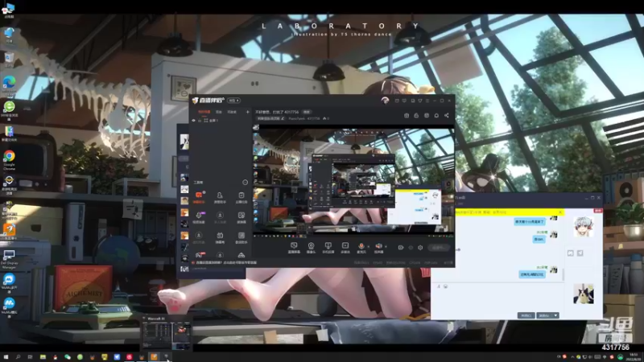Image resolution: width=644 pixels, height=362 pixels.
Task: Open the last tool in toolbox third row
Action: pos(242,237)
